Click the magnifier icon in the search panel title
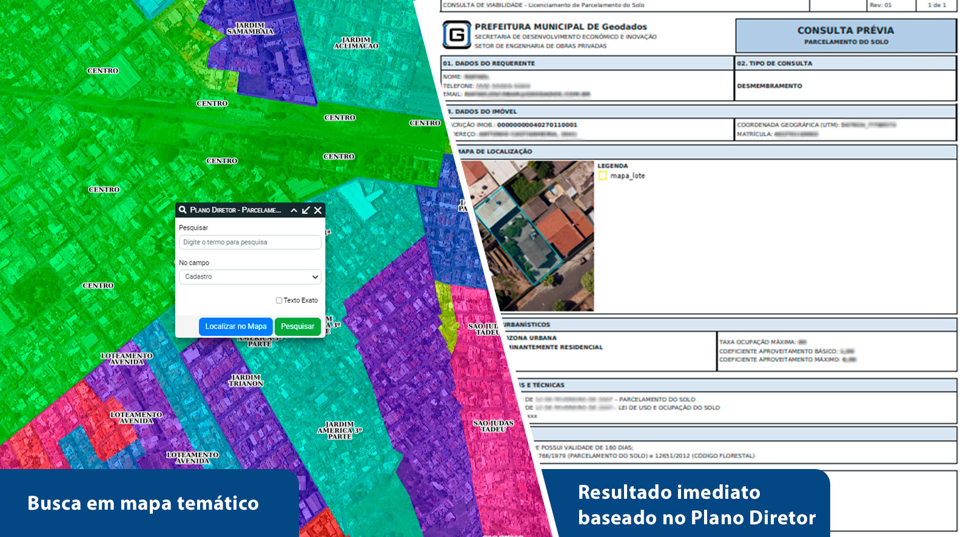Image resolution: width=980 pixels, height=537 pixels. (x=183, y=210)
